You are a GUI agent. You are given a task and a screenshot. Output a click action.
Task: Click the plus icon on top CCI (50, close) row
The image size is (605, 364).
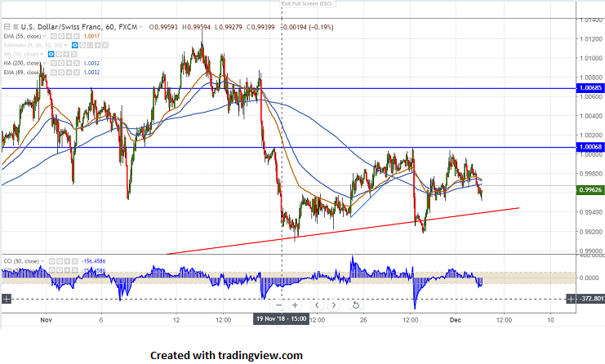[67, 261]
